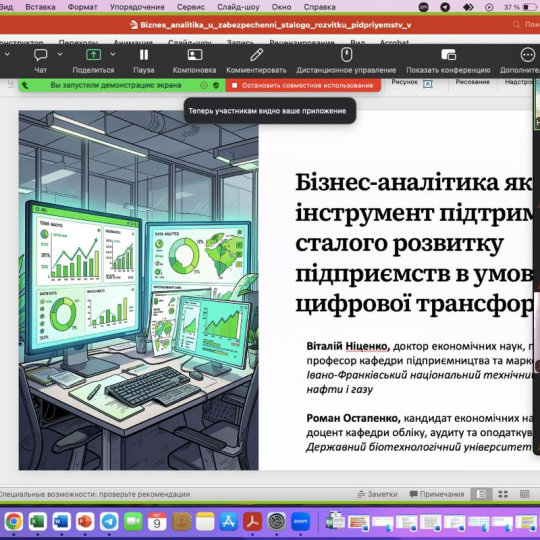Image resolution: width=540 pixels, height=540 pixels.
Task: Open the Справка menu
Action: 320,7
